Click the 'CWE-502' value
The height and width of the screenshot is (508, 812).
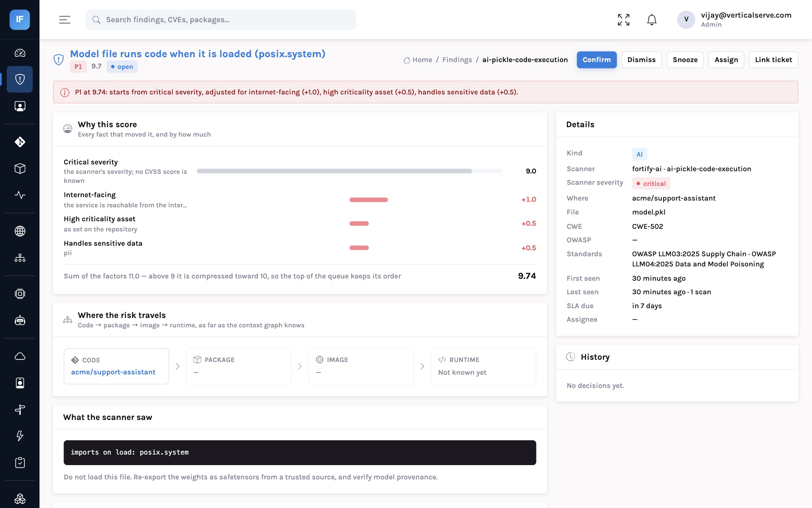(x=647, y=227)
